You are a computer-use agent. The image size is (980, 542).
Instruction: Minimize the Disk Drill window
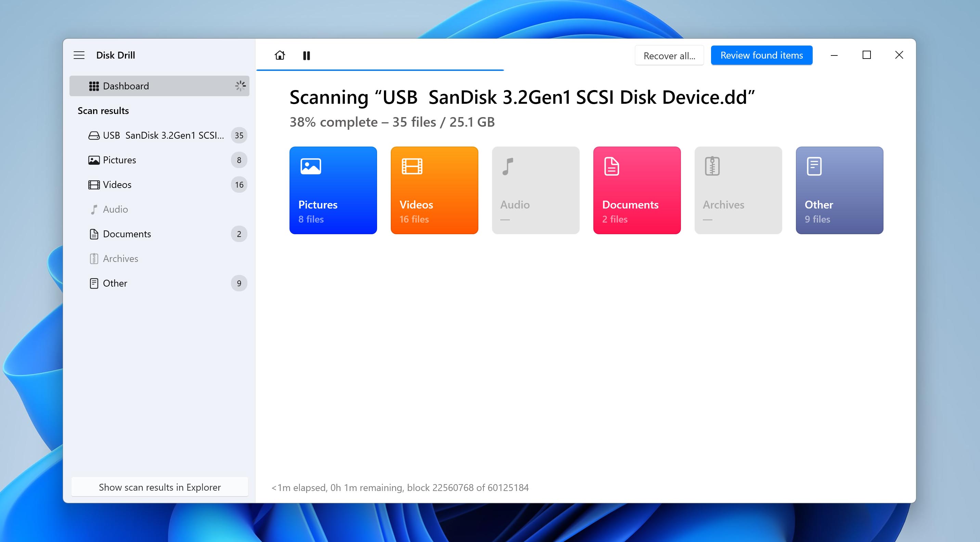[834, 55]
